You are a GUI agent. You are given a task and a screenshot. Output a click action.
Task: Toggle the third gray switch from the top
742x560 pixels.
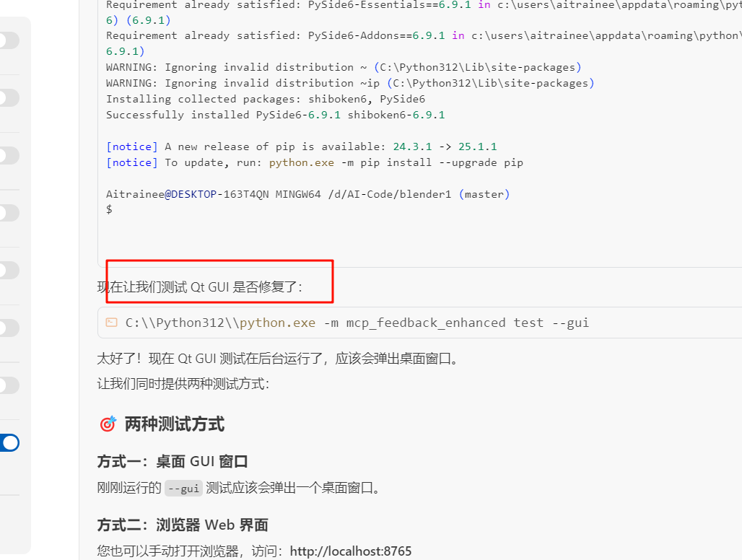(x=9, y=155)
